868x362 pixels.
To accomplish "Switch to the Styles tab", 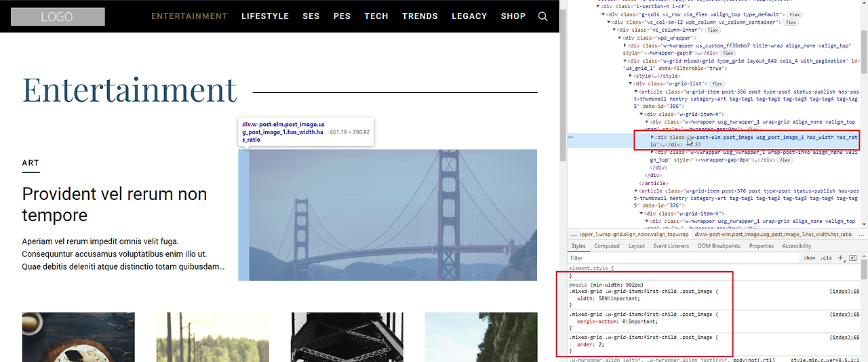I will click(x=578, y=246).
